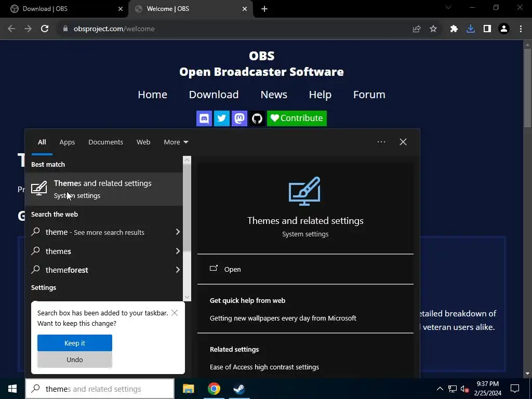Close the Welcome | OBS tab
Image resolution: width=532 pixels, height=399 pixels.
[x=245, y=9]
